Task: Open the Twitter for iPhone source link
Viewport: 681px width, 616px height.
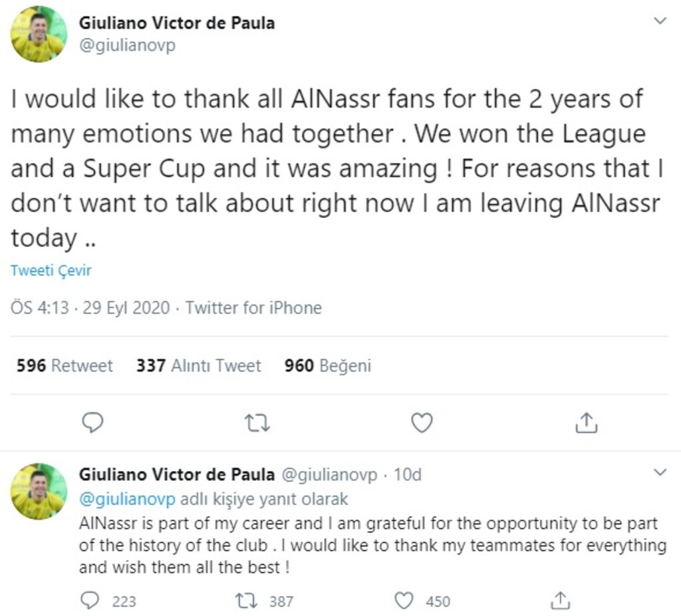Action: pyautogui.click(x=253, y=308)
